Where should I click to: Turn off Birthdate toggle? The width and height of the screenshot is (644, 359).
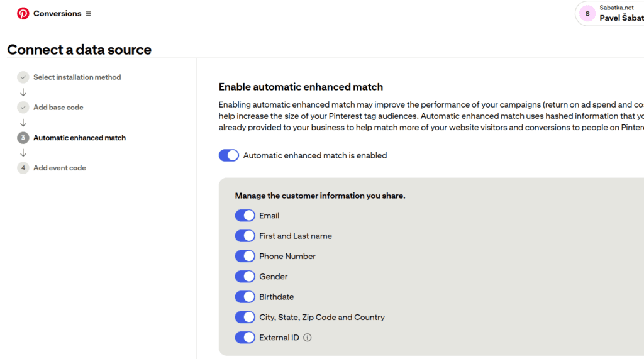click(x=245, y=297)
